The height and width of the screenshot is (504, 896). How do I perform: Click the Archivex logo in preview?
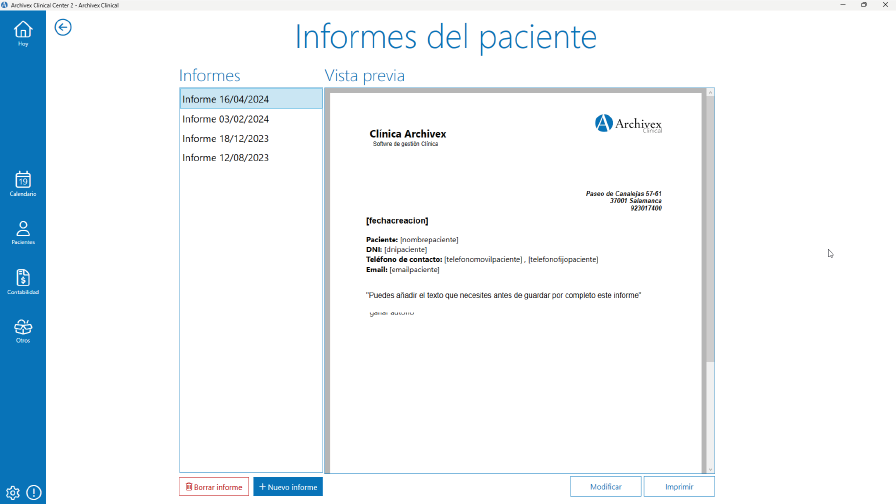(628, 123)
